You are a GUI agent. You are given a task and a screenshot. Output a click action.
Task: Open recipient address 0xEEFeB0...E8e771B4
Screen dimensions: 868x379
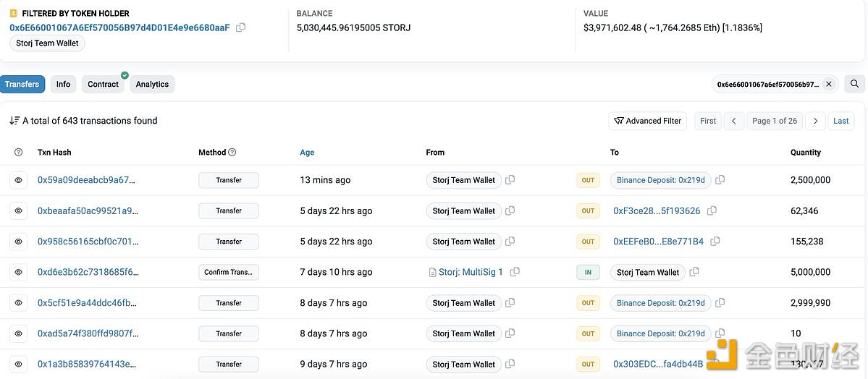click(658, 242)
